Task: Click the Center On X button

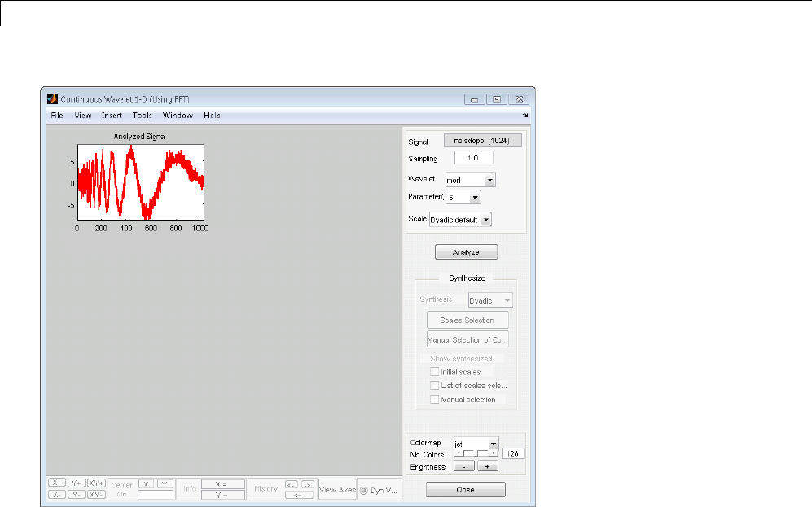Action: [146, 484]
